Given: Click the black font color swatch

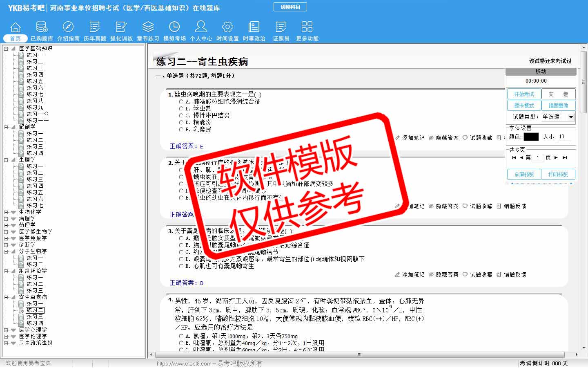Looking at the screenshot, I should [531, 137].
